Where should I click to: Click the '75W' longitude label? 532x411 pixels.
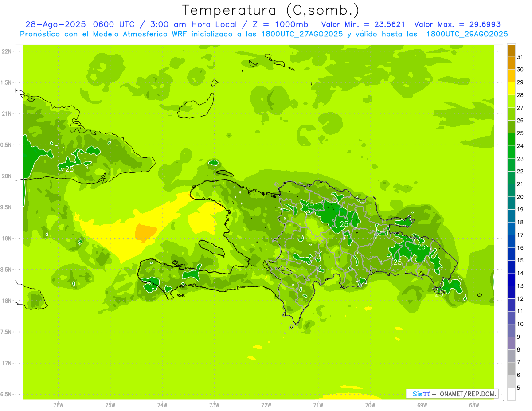click(x=110, y=405)
